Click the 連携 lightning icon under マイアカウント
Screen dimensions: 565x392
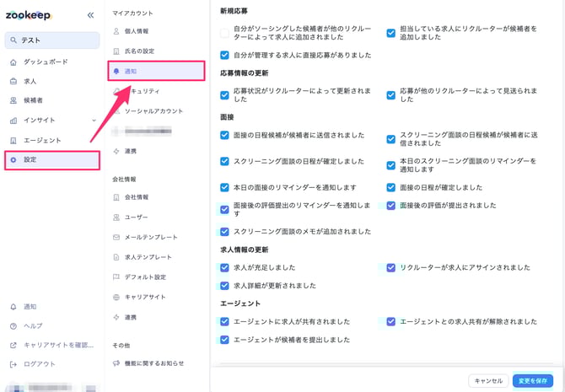[x=116, y=152]
